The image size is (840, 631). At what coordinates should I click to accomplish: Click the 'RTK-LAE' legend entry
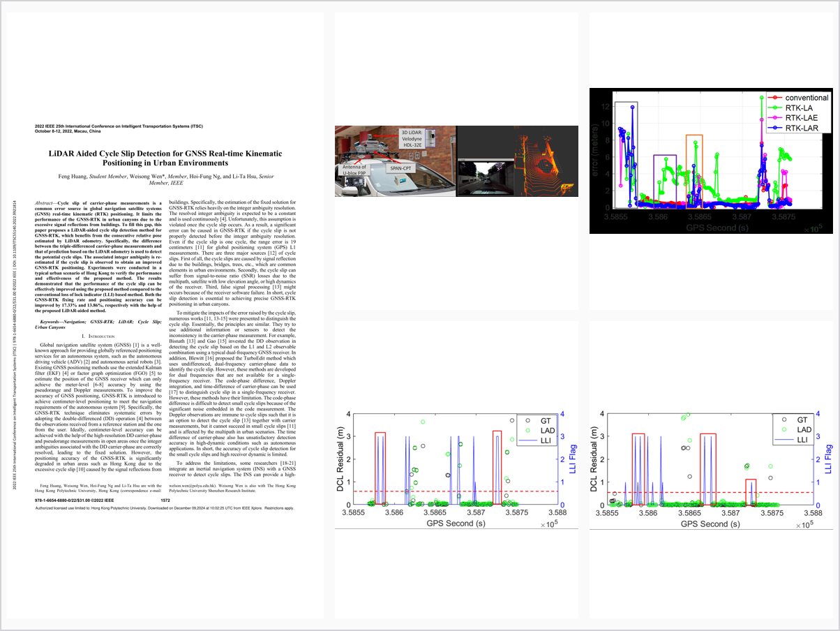794,118
